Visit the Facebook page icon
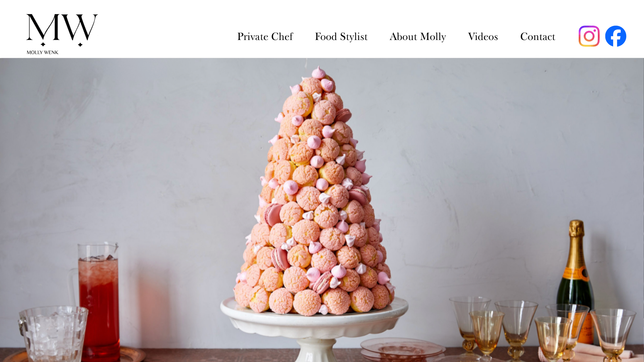This screenshot has width=644, height=362. [616, 36]
